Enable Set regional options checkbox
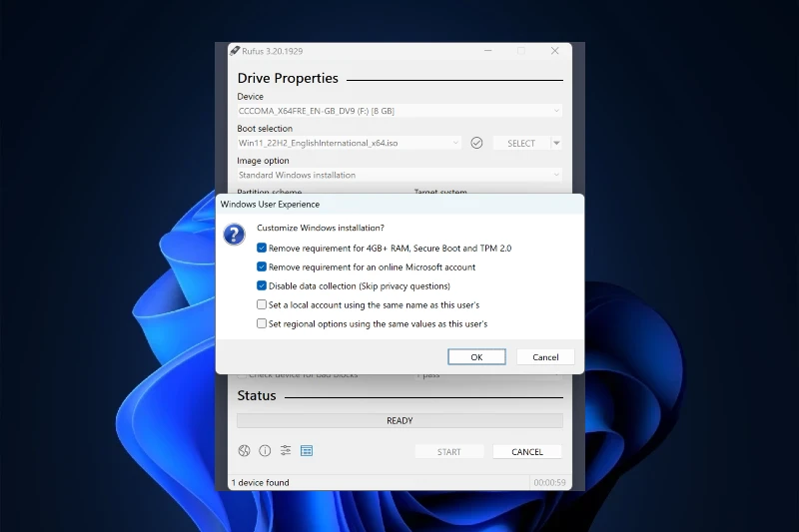The image size is (799, 532). (x=262, y=323)
